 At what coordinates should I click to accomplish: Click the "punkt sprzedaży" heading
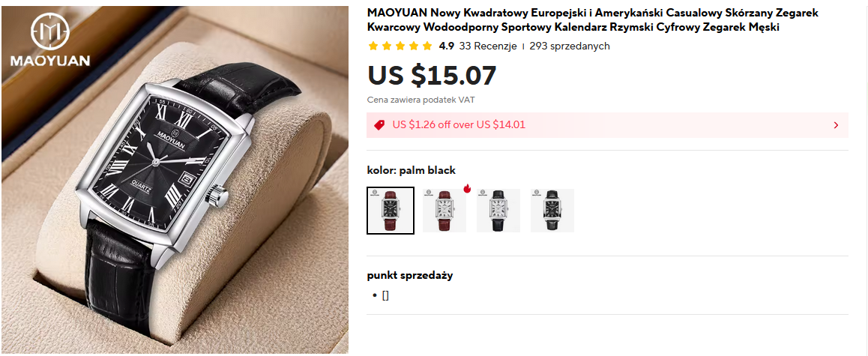point(409,275)
